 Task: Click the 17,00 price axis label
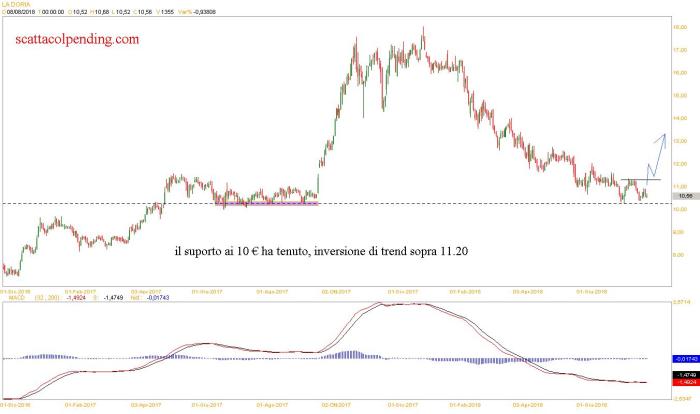pyautogui.click(x=679, y=50)
